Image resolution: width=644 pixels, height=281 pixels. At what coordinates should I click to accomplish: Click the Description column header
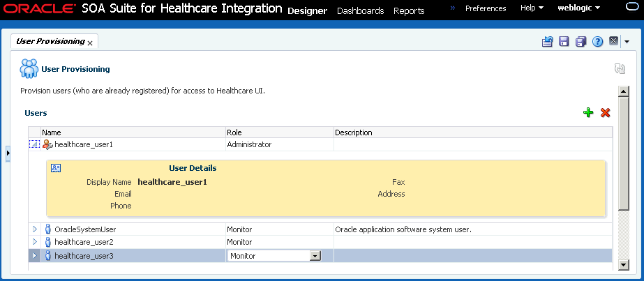pos(473,132)
